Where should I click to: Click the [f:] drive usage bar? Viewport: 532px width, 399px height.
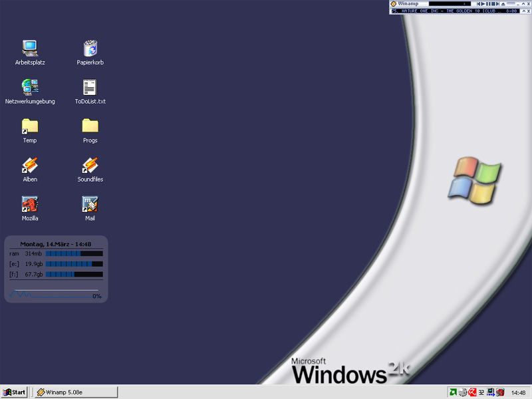coord(74,274)
